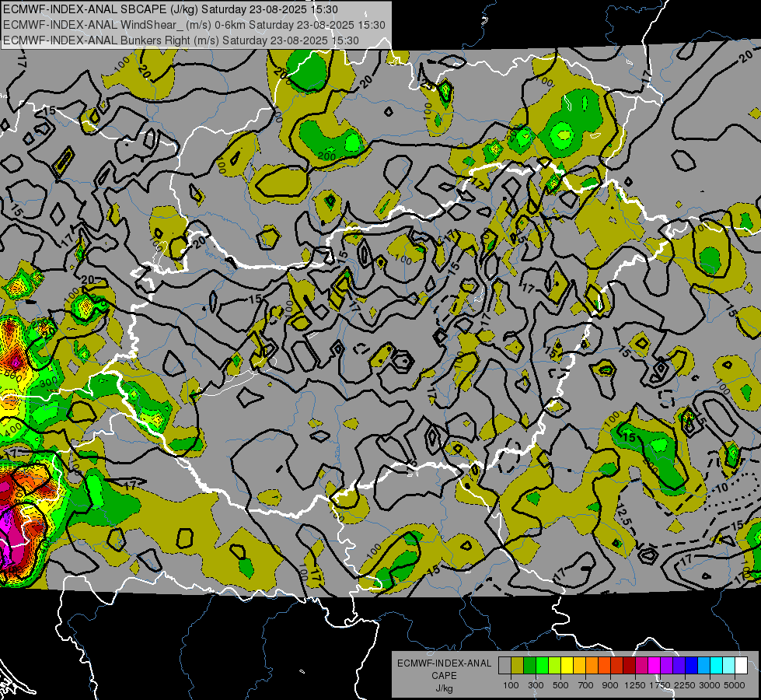The width and height of the screenshot is (761, 700).
Task: Click the legend value 3000
Action: (710, 685)
